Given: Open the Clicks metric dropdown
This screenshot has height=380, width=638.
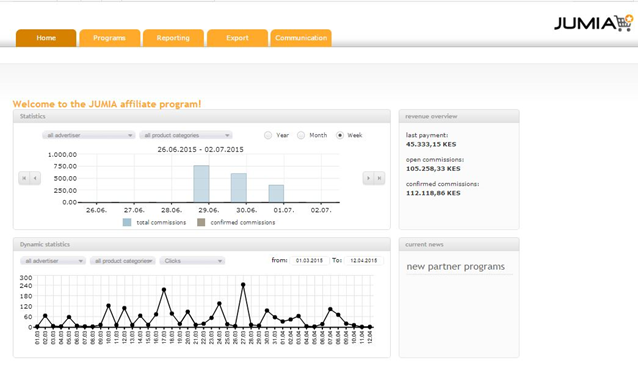Looking at the screenshot, I should tap(192, 261).
